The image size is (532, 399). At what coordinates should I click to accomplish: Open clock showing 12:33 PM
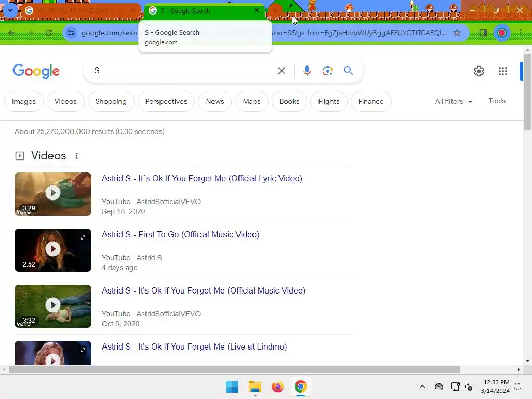pos(495,387)
